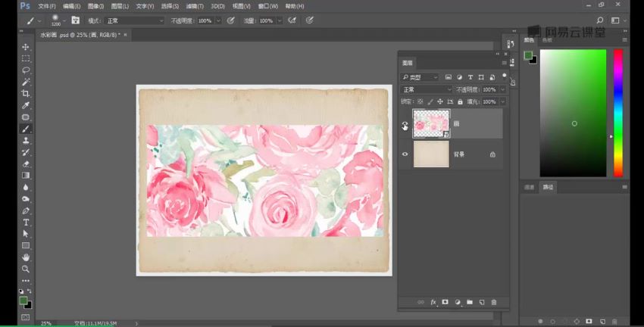This screenshot has height=327, width=644.
Task: Create new fill or adjustment layer
Action: 458,302
